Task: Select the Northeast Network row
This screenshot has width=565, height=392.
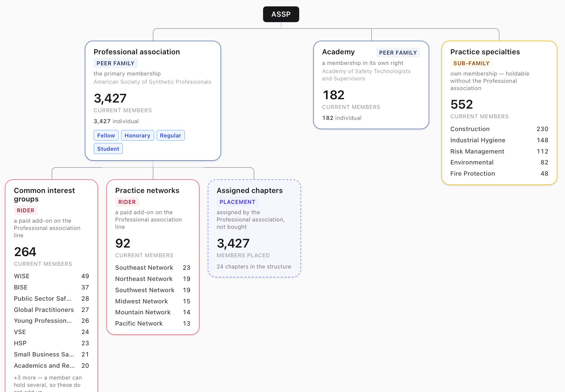Action: tap(153, 279)
